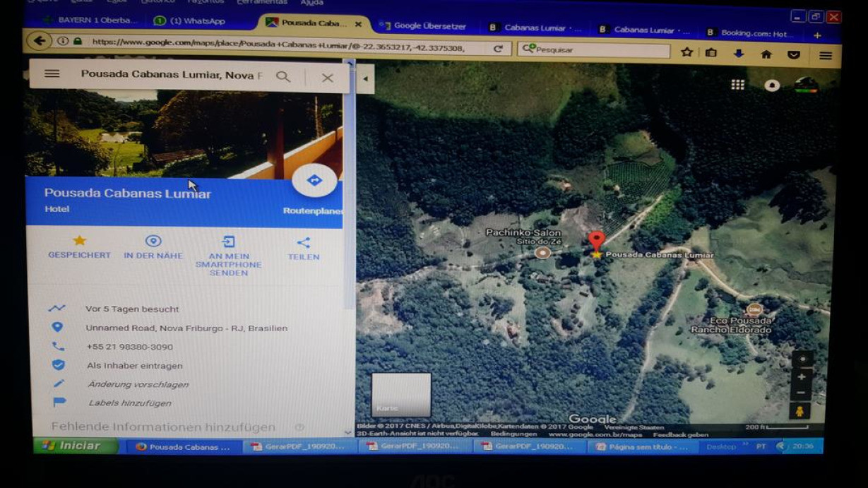Click the side panel scrollbar down arrow
868x488 pixels.
[347, 432]
